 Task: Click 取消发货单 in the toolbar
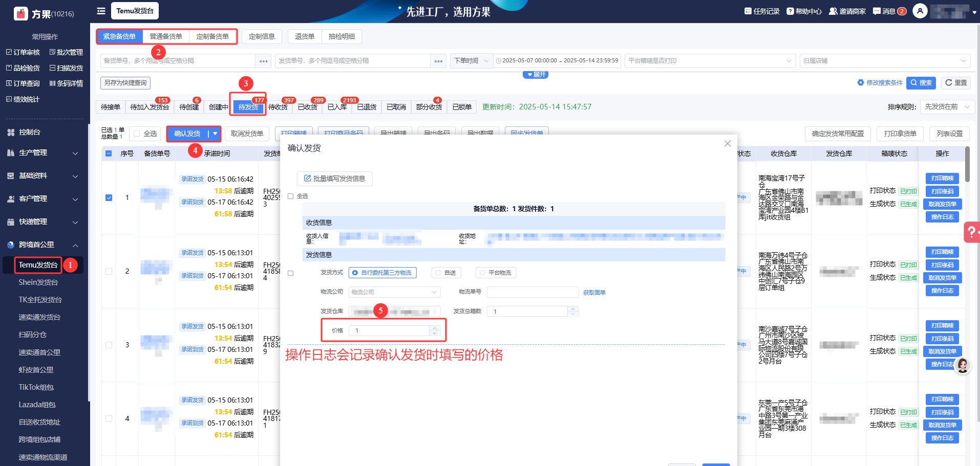247,134
